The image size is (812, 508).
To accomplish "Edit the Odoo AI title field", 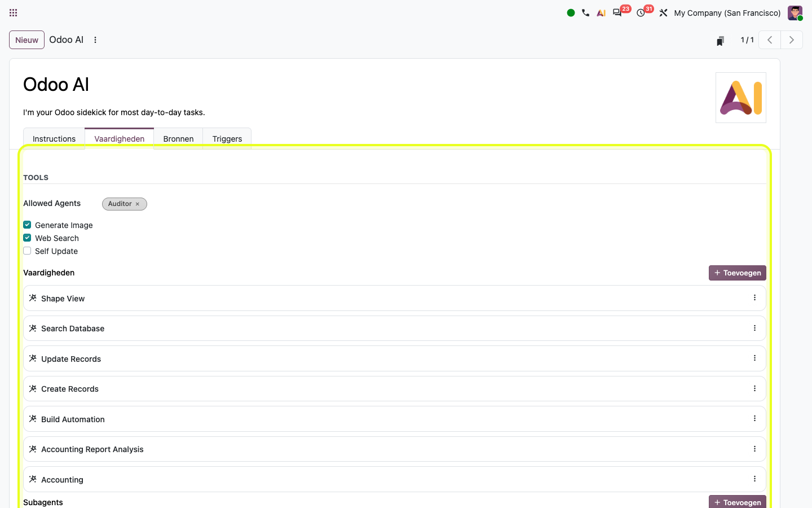I will [365, 85].
